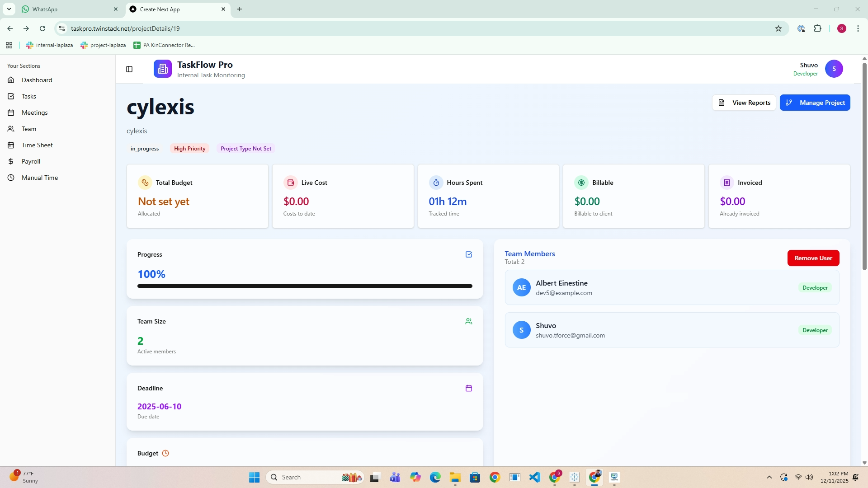Expand the browser tab search dropdown

pos(9,9)
